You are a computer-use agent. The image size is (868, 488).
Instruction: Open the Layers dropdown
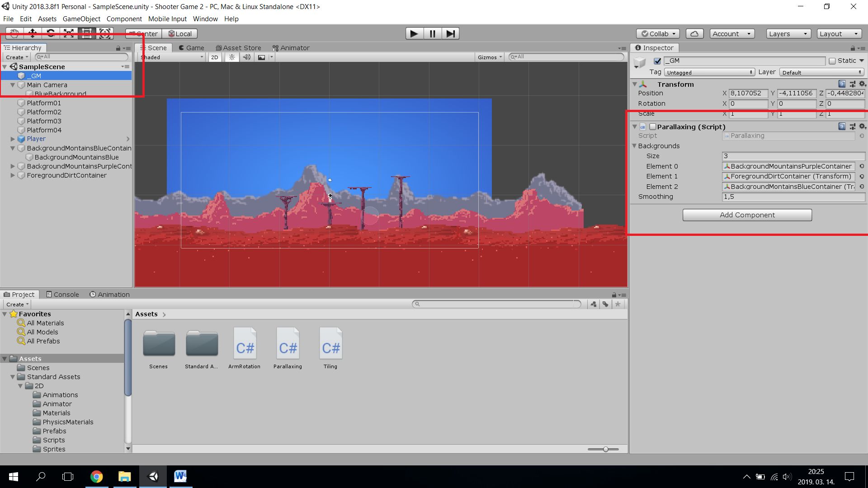point(788,34)
